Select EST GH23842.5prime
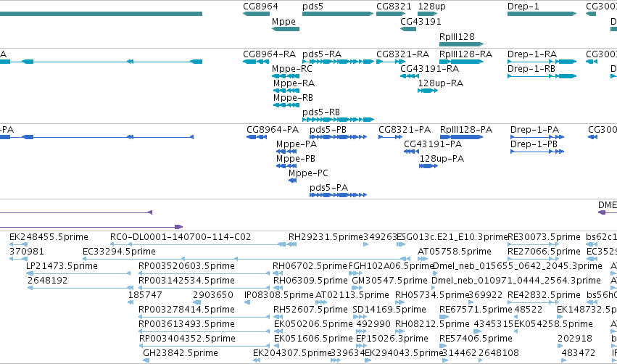Screen dimensions: 617x364 [181, 353]
